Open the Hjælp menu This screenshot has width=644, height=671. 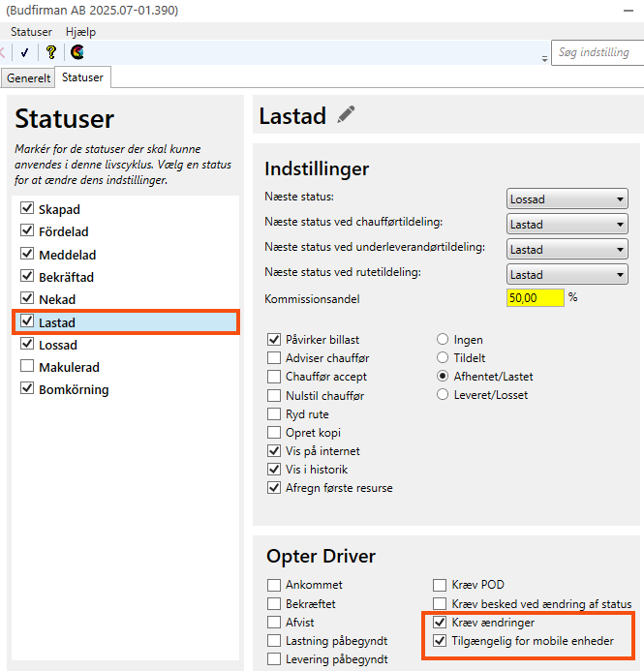[80, 32]
